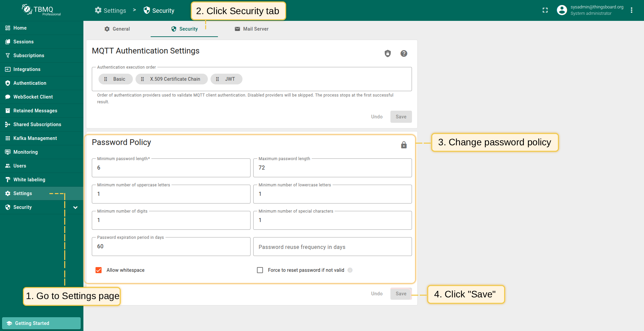
Task: Open the three-dot more options menu
Action: 632,10
